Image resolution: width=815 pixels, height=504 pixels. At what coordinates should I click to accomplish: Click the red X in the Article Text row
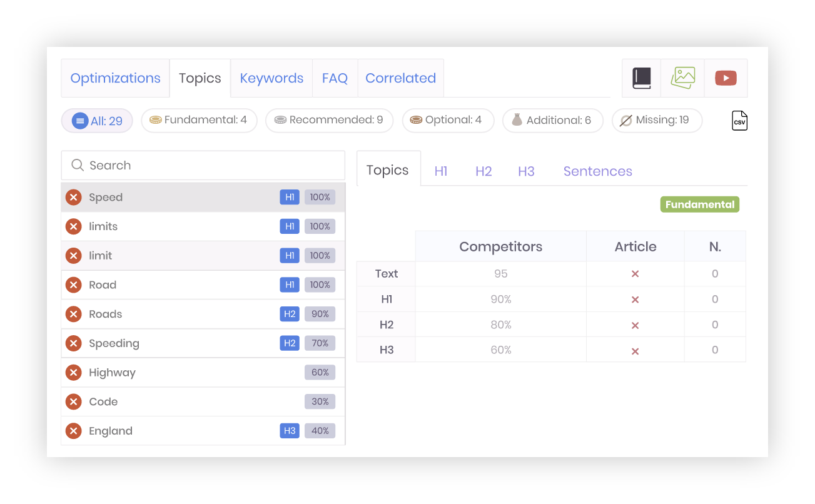(x=635, y=273)
